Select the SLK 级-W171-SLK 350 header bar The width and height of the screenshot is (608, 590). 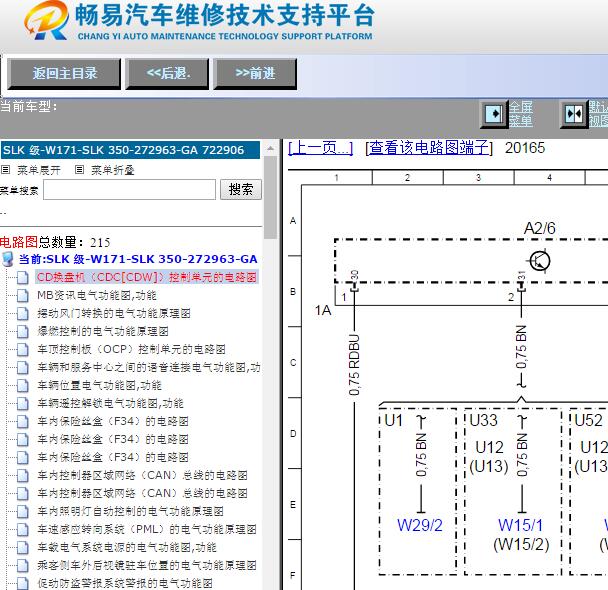pos(130,150)
